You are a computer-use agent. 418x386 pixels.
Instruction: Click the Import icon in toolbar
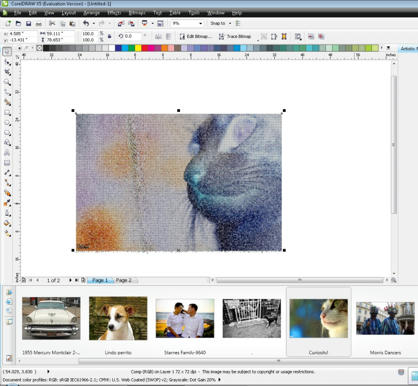point(121,23)
